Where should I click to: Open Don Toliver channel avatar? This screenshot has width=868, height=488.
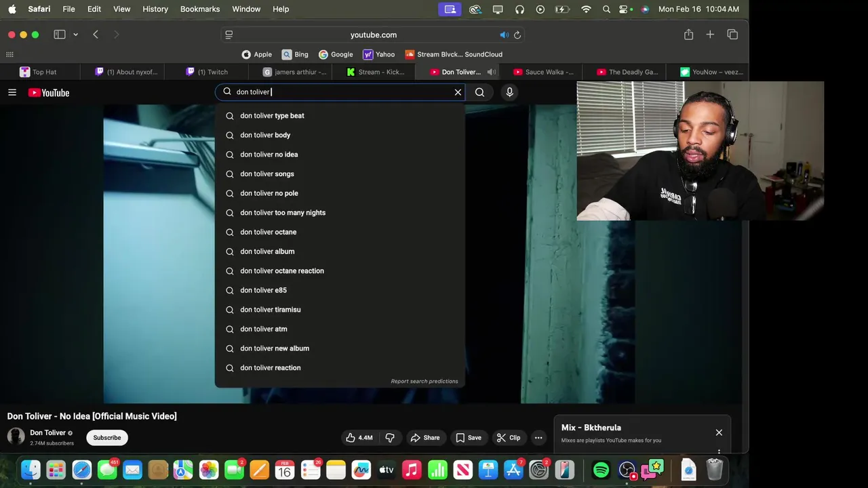click(x=16, y=436)
